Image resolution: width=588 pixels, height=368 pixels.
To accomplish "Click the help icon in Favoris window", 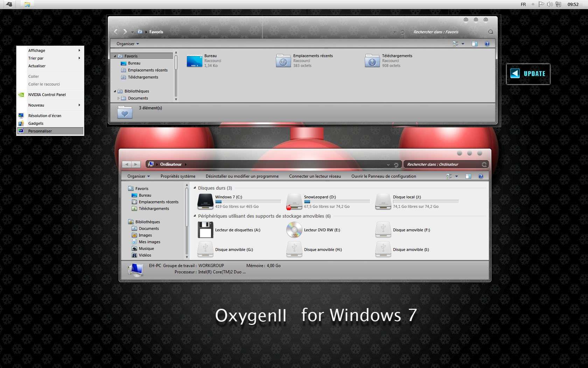I will (x=487, y=44).
